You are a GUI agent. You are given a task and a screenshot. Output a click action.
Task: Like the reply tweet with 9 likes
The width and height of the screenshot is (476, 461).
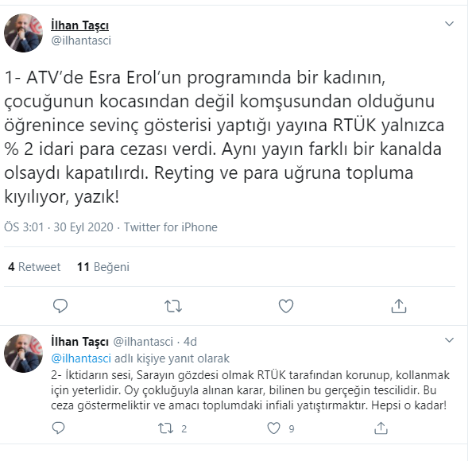[x=273, y=428]
